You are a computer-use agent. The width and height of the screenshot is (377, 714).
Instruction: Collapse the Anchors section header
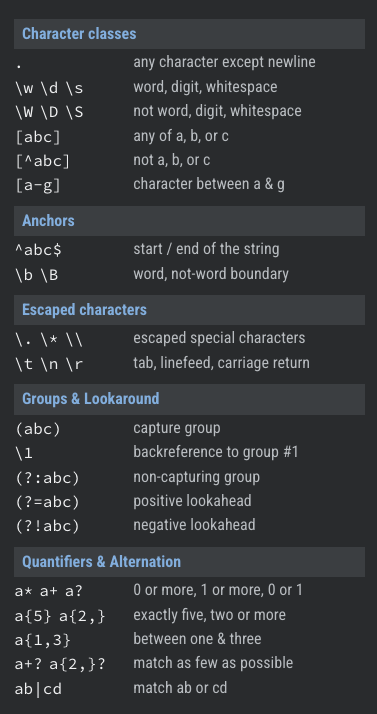click(189, 221)
